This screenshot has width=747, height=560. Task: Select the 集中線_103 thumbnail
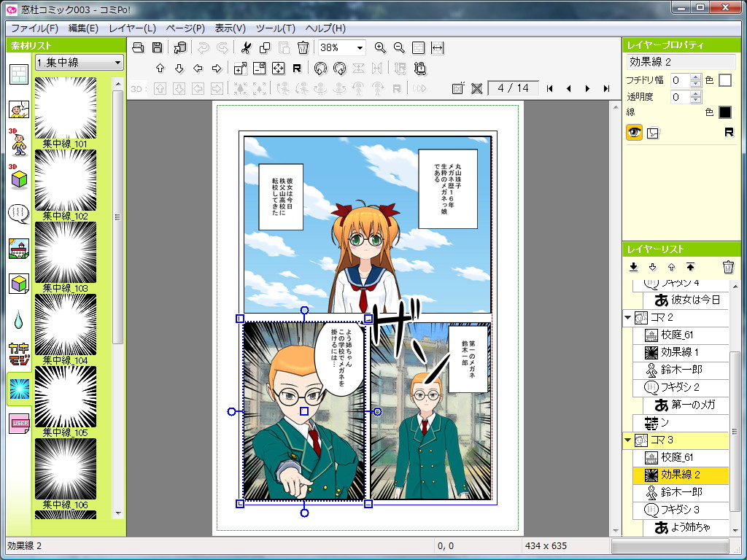[x=65, y=252]
